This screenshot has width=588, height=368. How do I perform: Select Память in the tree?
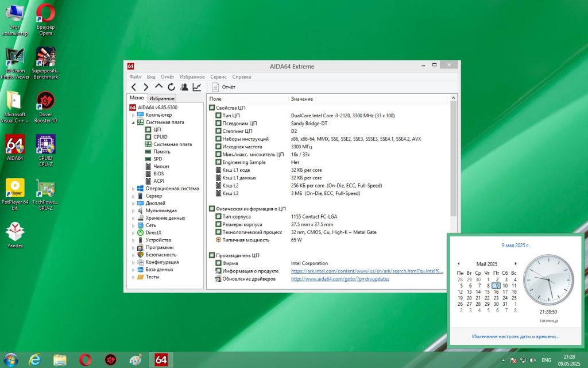click(161, 152)
